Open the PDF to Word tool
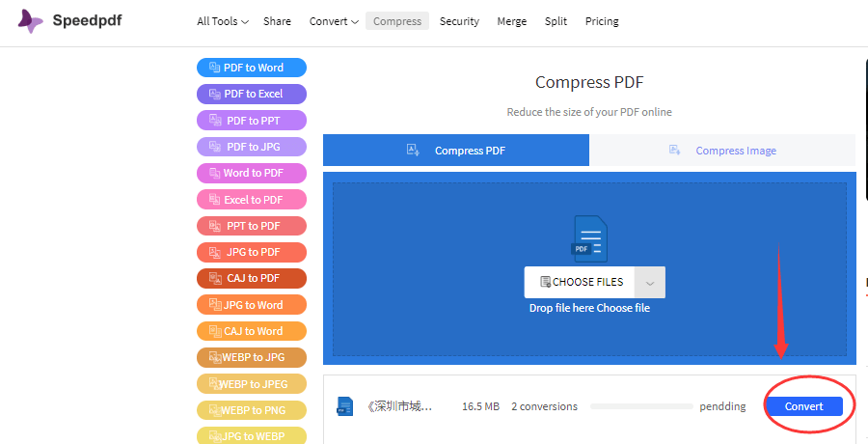868x444 pixels. point(252,68)
